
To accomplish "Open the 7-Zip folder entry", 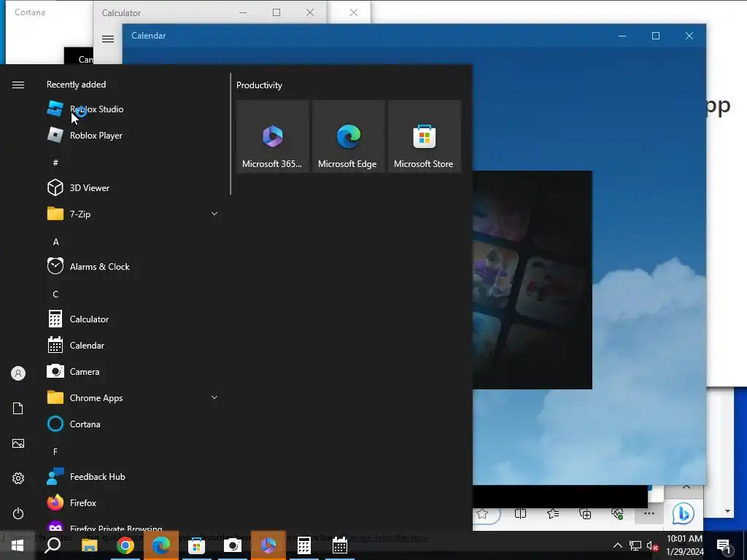I will (x=133, y=214).
